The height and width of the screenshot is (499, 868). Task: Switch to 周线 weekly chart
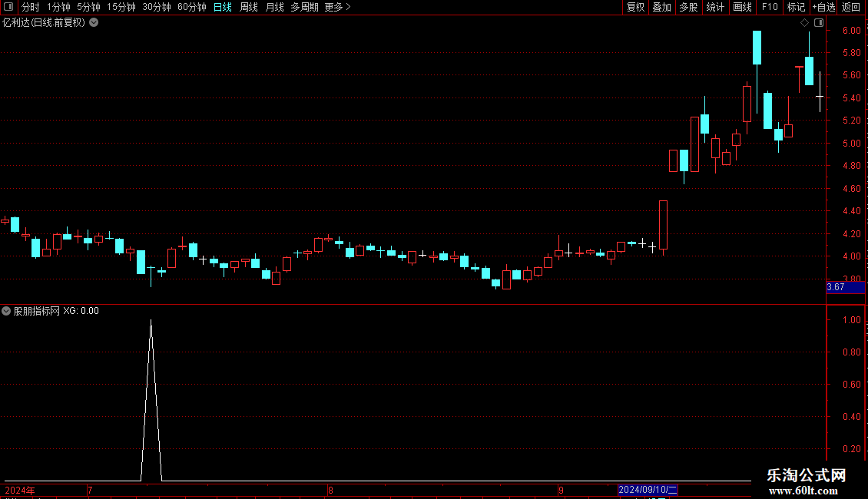click(249, 7)
